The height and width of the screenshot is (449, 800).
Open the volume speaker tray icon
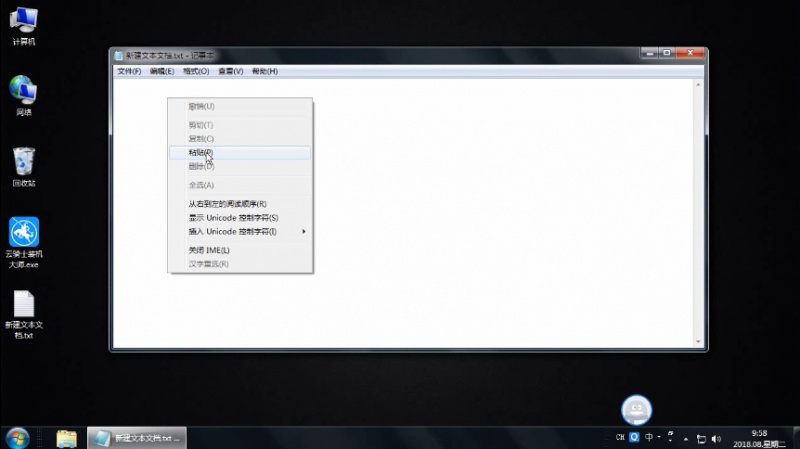click(716, 439)
